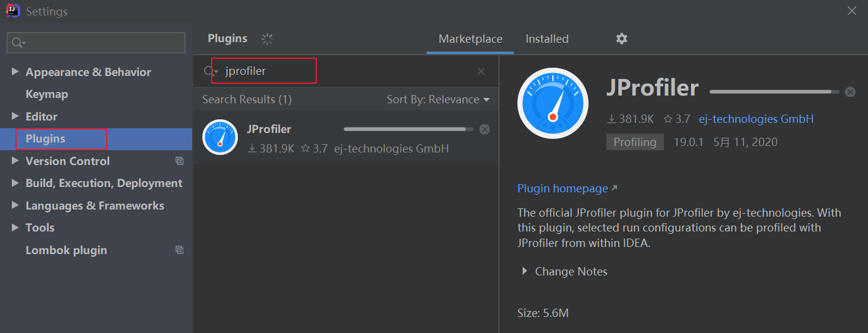868x333 pixels.
Task: Click the settings search magnifier icon
Action: [x=18, y=43]
